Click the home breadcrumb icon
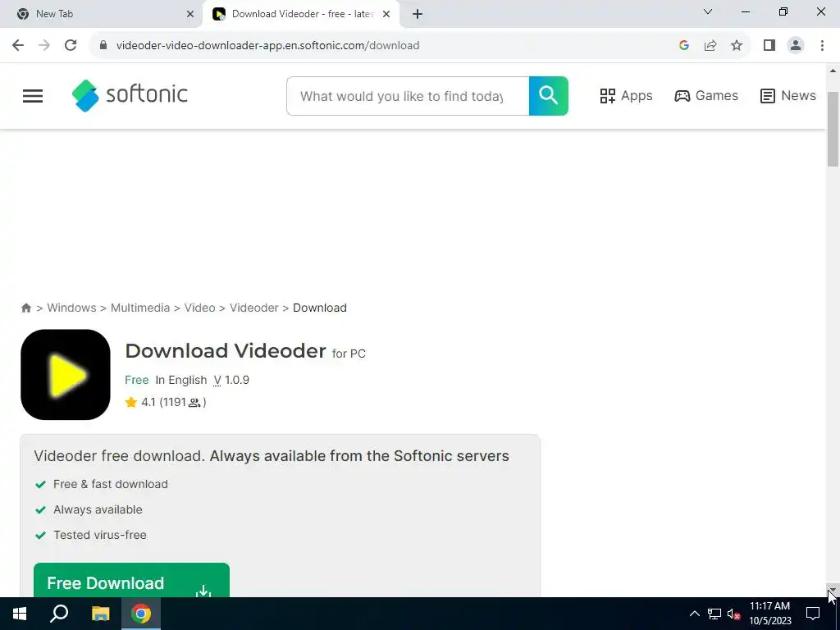Screen dimensions: 840x630 click(x=25, y=308)
